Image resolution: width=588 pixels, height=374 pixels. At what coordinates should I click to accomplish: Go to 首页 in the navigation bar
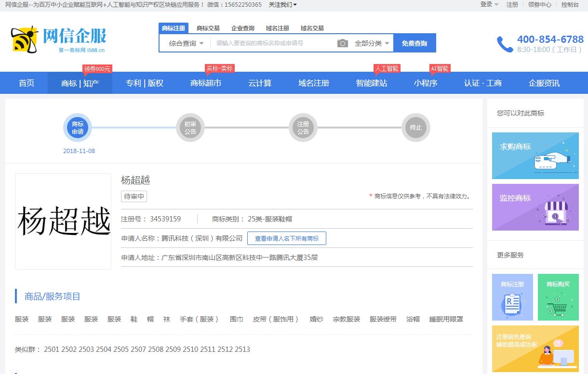tap(27, 83)
